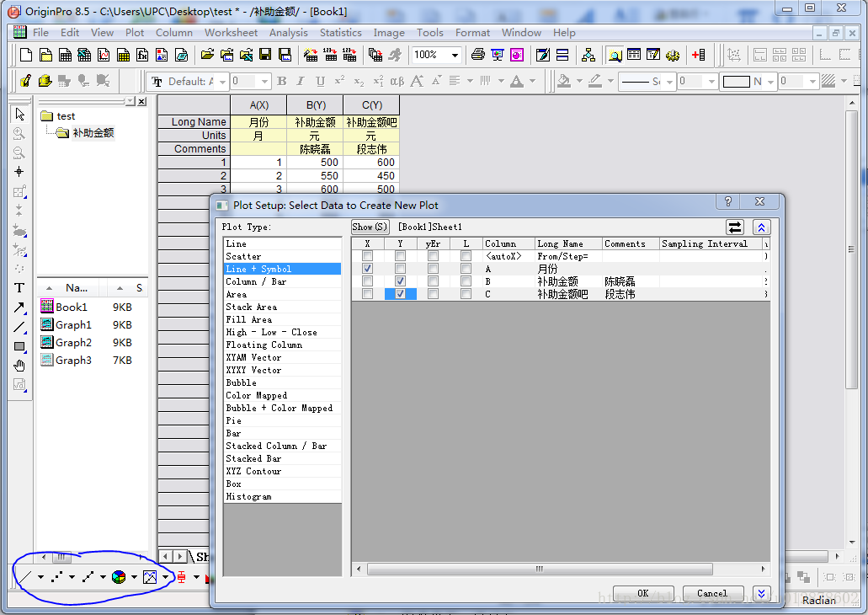This screenshot has height=615, width=868.
Task: Uncheck X checkbox for column A
Action: coord(367,269)
